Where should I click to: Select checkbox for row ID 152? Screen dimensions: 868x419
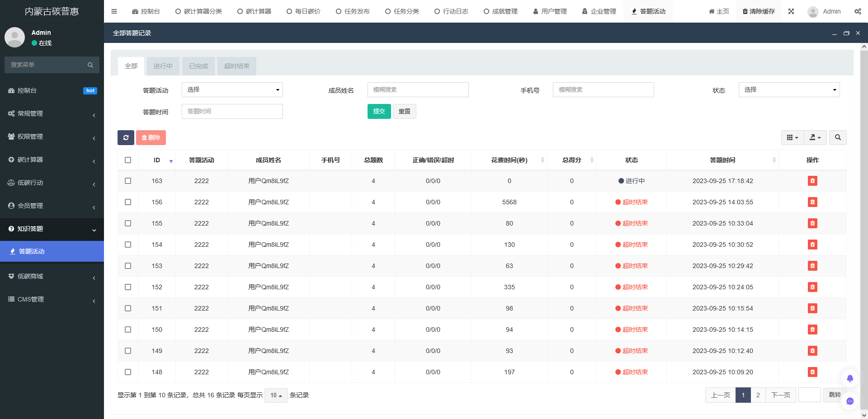pos(128,287)
